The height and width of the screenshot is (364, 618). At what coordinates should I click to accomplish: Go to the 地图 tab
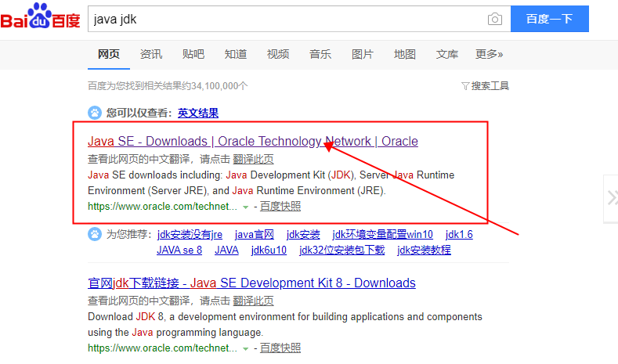click(405, 54)
